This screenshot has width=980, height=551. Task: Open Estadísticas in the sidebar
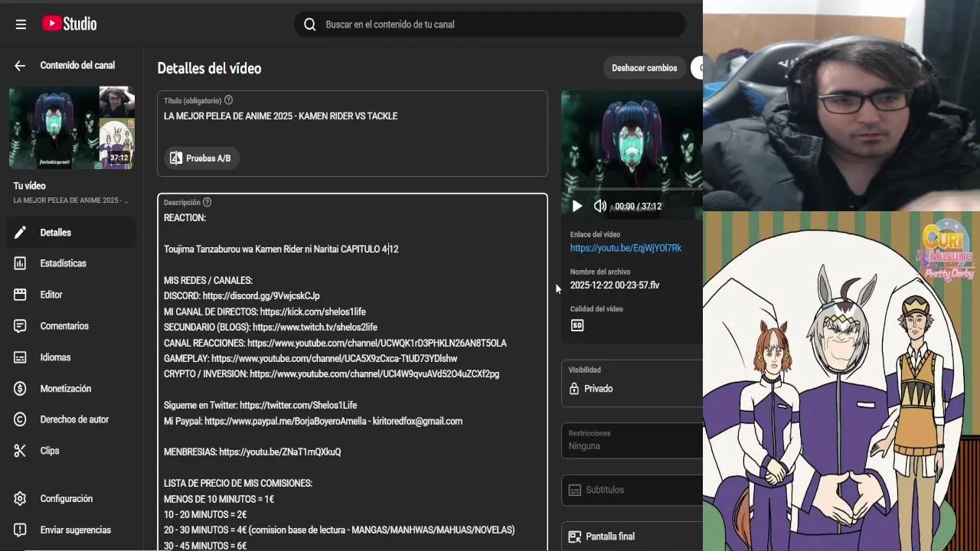point(72,263)
